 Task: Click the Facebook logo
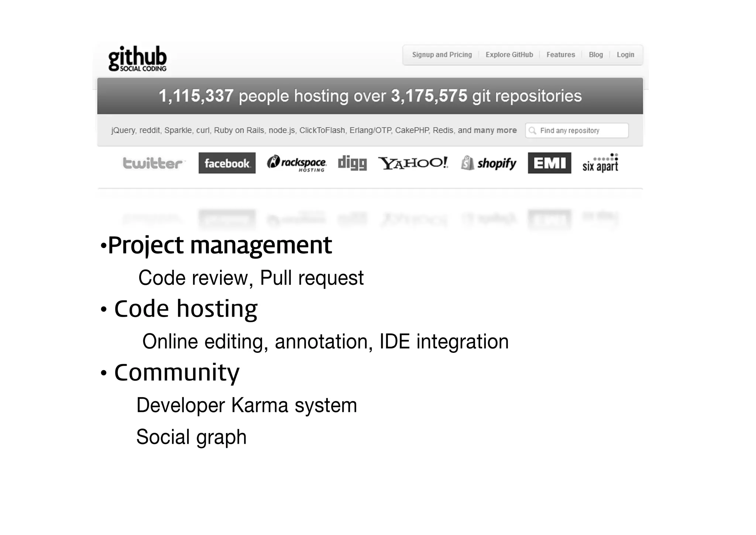point(227,163)
